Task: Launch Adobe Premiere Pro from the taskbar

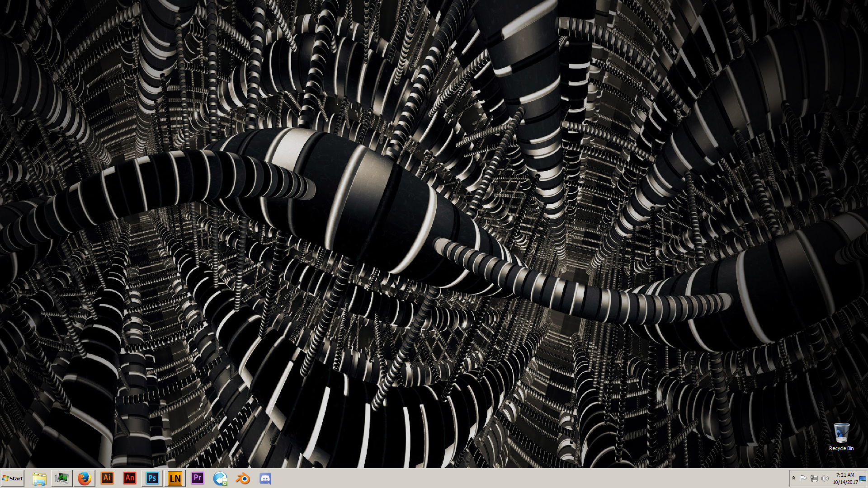Action: (198, 478)
